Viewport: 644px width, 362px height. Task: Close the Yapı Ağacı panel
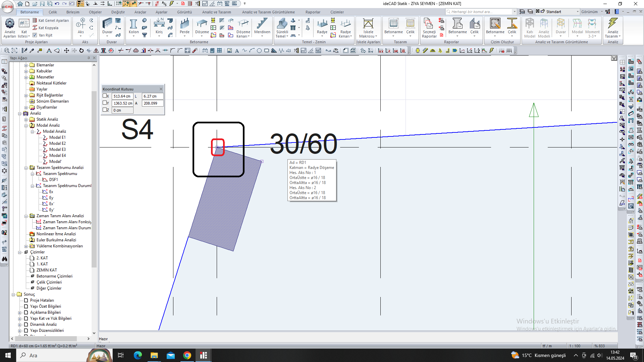click(x=94, y=58)
